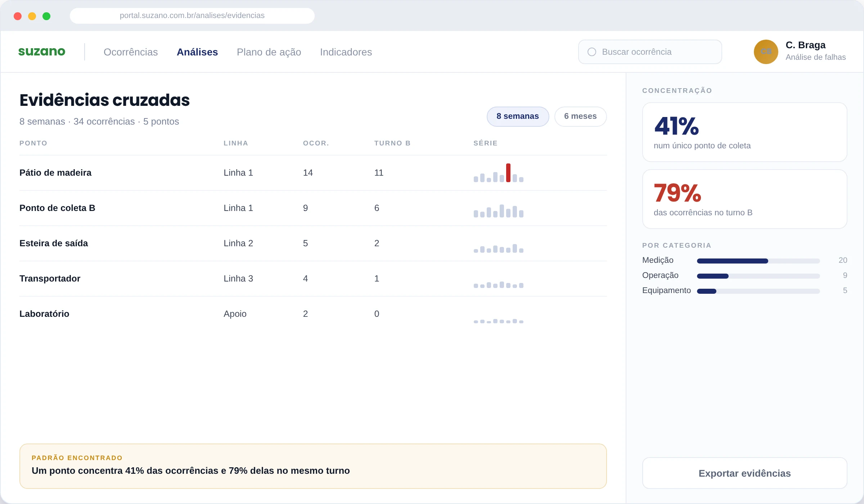Click the Linha 2 cell

[238, 243]
